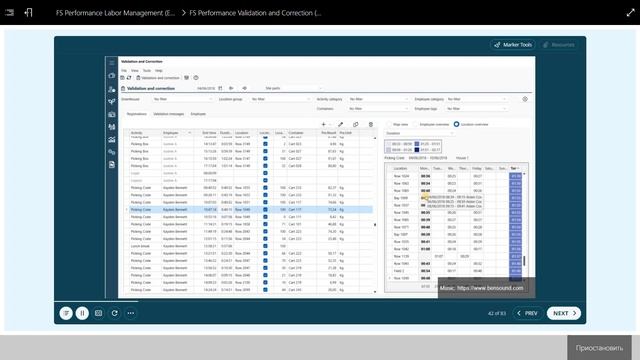Open the course hamburger menu
The width and height of the screenshot is (640, 360).
[x=9, y=13]
